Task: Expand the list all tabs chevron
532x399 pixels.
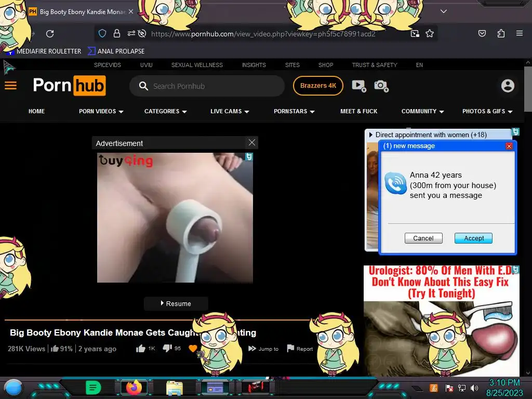Action: click(444, 11)
